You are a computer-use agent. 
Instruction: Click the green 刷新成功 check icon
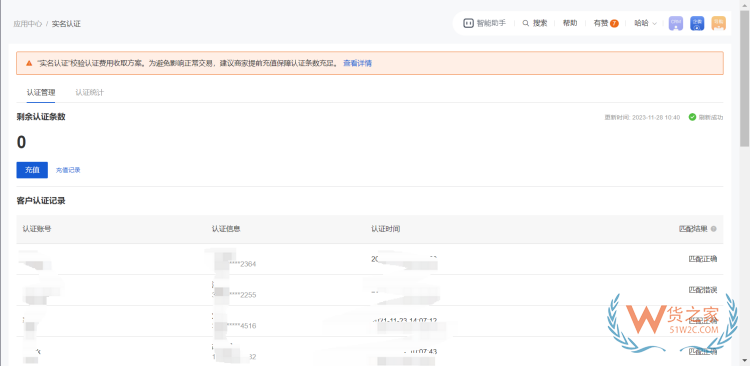(692, 117)
